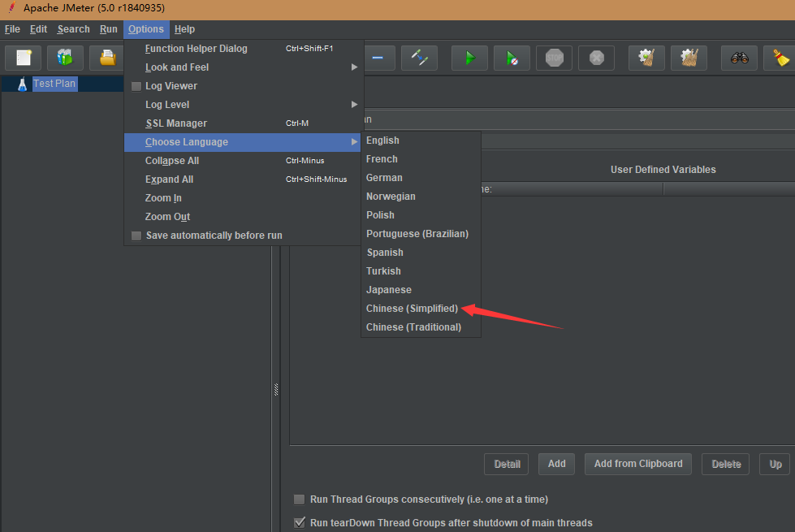
Task: Click the green Start run icon
Action: pos(470,58)
